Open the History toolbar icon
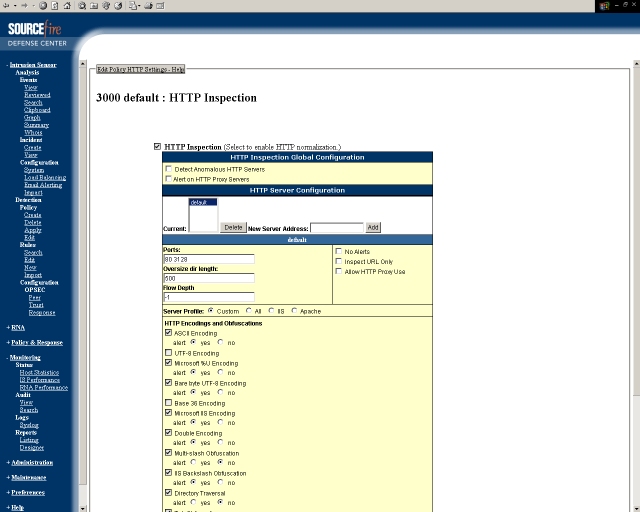This screenshot has width=640, height=512. 118,6
